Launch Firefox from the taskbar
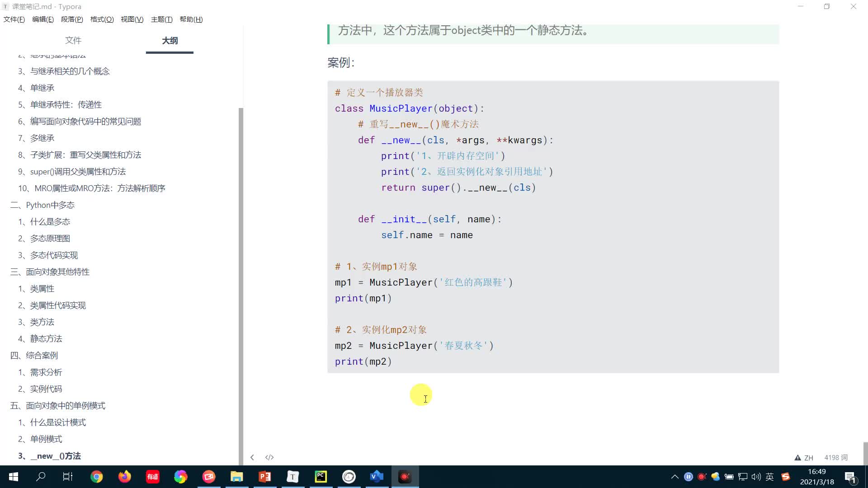 (x=124, y=477)
